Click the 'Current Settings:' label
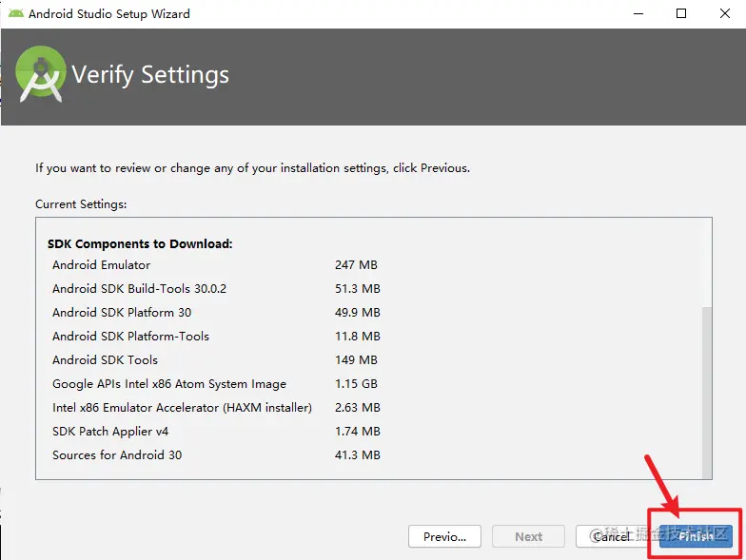Viewport: 746px width, 560px height. (81, 203)
